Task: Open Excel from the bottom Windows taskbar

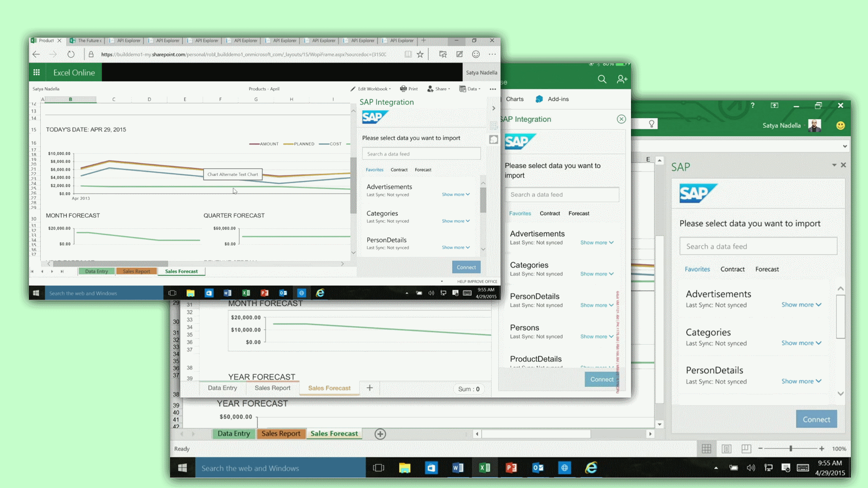Action: [x=484, y=468]
